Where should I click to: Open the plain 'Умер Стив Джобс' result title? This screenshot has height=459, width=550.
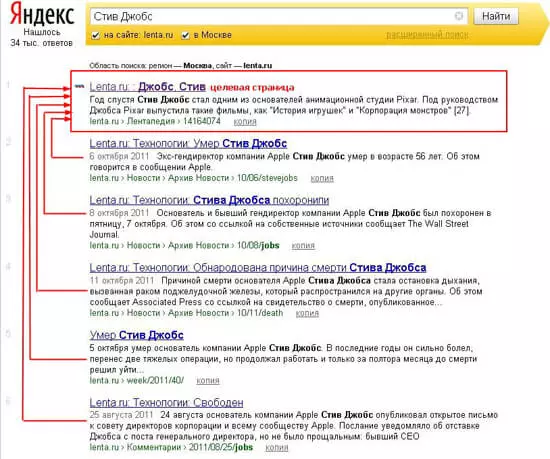pyautogui.click(x=136, y=335)
